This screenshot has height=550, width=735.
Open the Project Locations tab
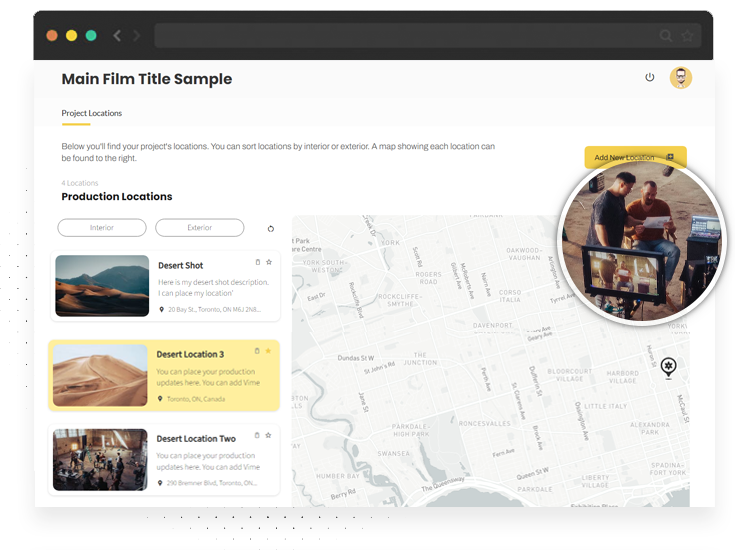pos(91,113)
